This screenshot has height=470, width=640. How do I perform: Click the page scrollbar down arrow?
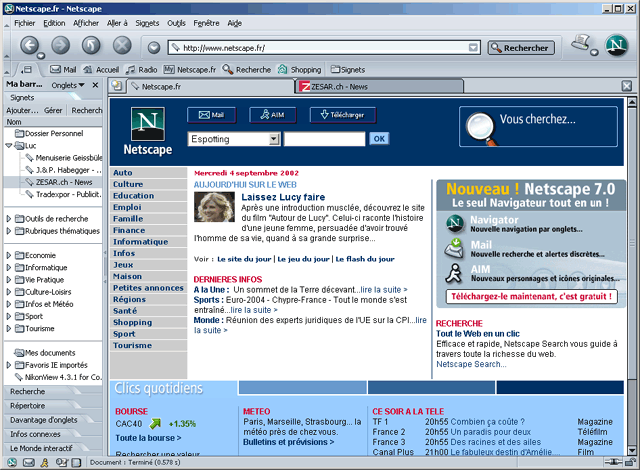[631, 450]
